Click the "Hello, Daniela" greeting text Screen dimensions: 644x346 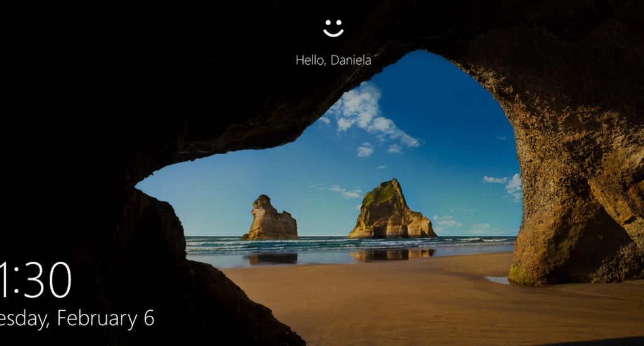pos(333,60)
